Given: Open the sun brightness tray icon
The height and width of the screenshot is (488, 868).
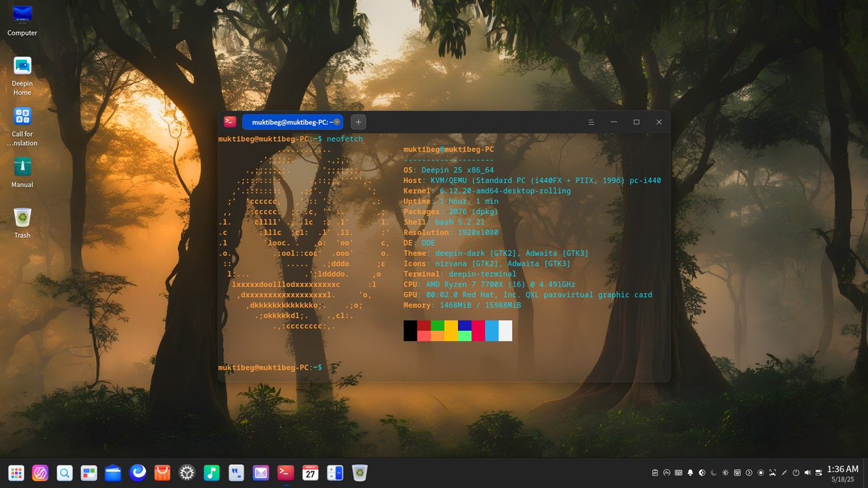Looking at the screenshot, I should 726,473.
